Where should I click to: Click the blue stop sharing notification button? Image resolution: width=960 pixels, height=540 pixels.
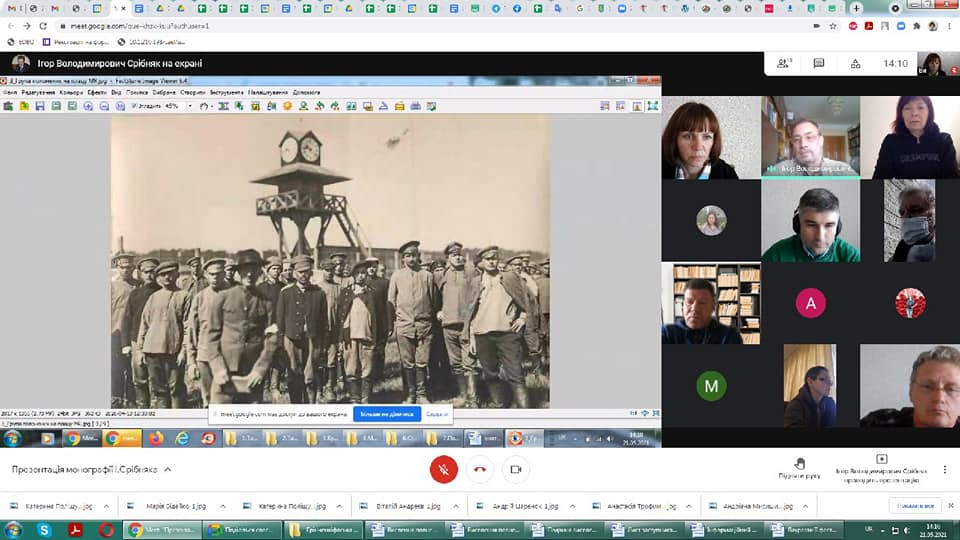pyautogui.click(x=386, y=413)
